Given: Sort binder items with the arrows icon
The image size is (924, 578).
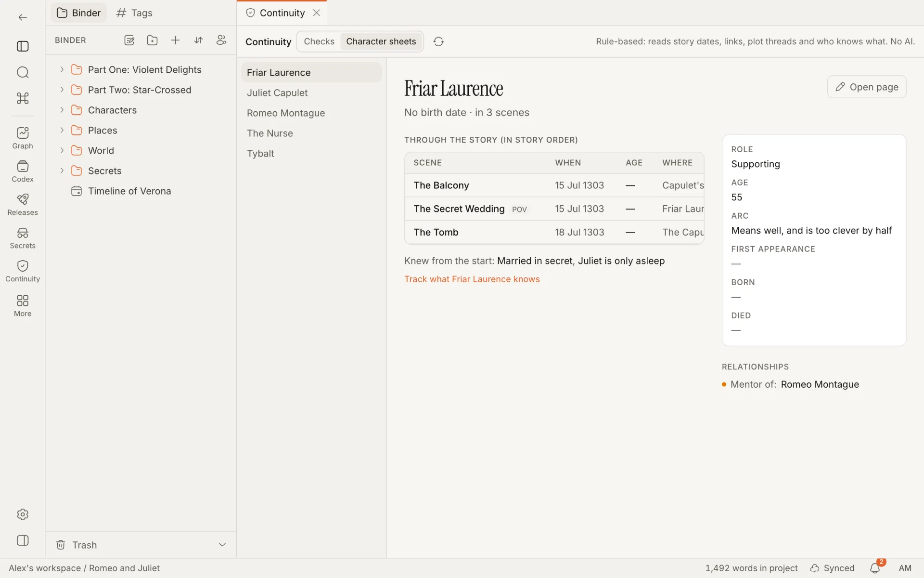Looking at the screenshot, I should tap(198, 40).
